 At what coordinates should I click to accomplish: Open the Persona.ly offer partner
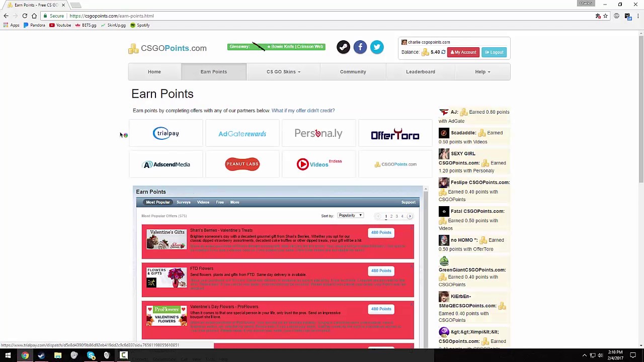[x=318, y=133]
